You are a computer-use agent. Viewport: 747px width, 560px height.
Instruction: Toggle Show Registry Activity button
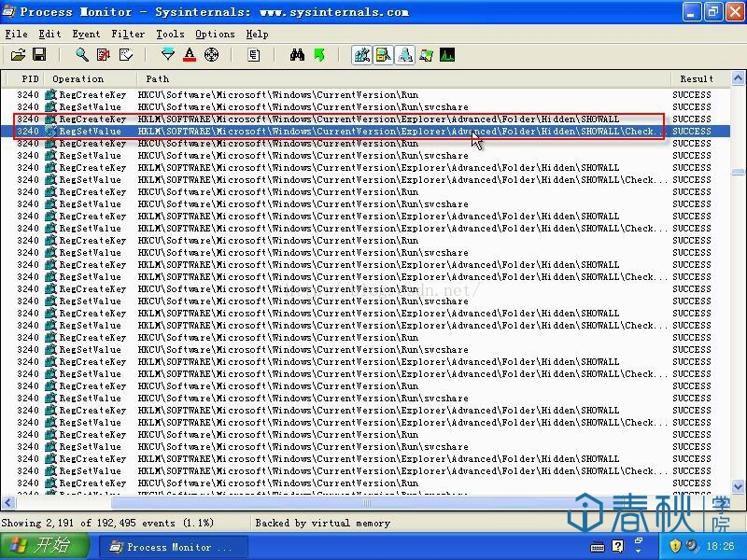(x=362, y=55)
